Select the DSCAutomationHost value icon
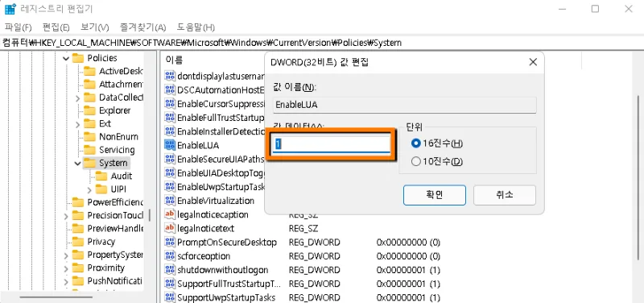This screenshot has height=303, width=644. (170, 89)
